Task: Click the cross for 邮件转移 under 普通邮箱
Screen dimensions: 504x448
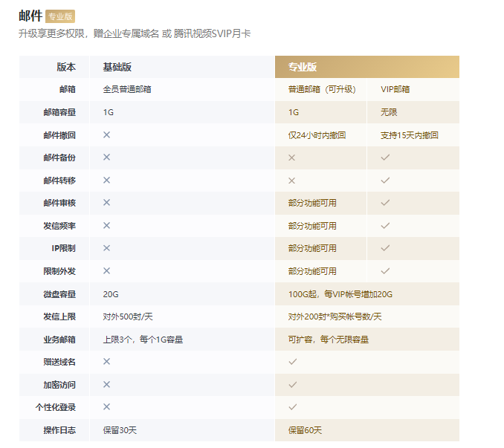Action: 292,180
